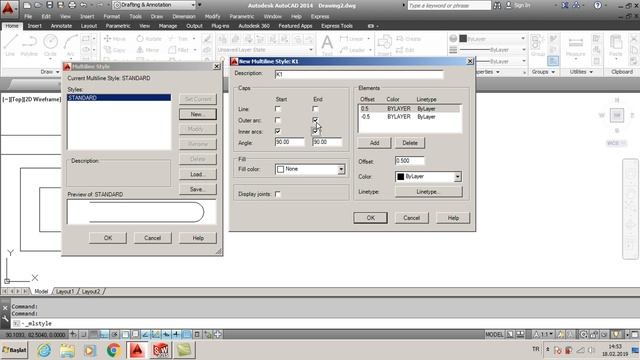Expand the Groups panel arrow

553,72
